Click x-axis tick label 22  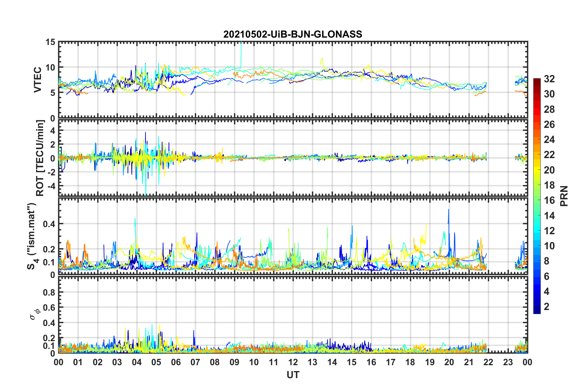(488, 362)
